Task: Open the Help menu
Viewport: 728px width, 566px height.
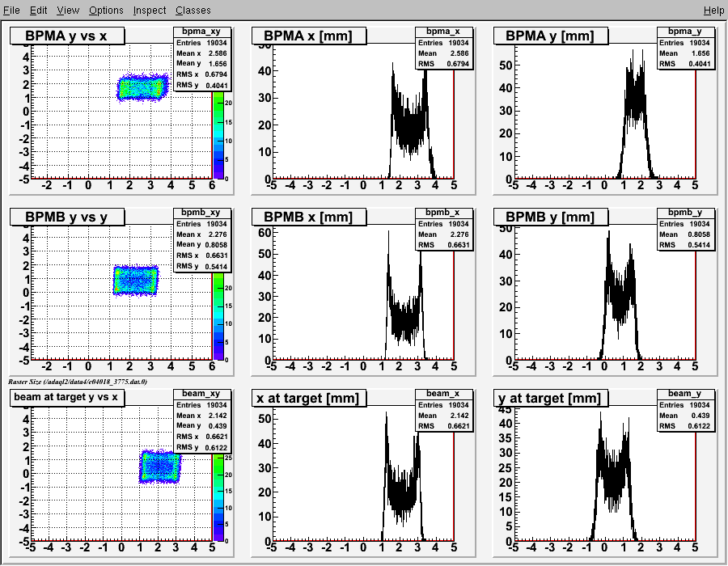Action: (x=713, y=11)
